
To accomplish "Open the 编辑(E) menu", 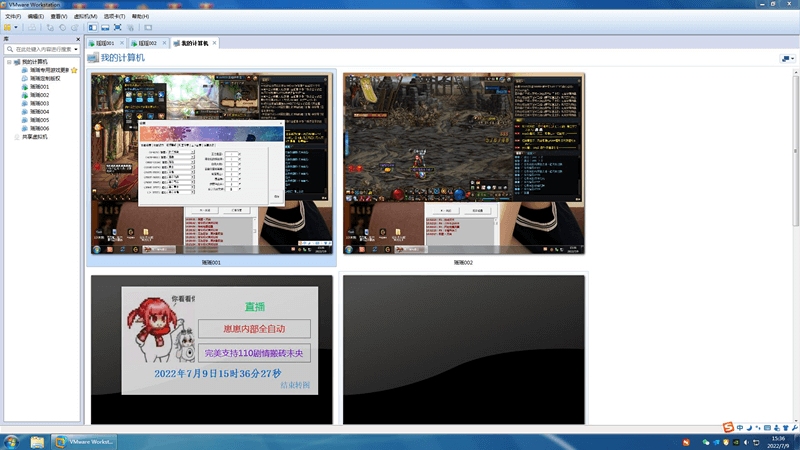I will [35, 16].
